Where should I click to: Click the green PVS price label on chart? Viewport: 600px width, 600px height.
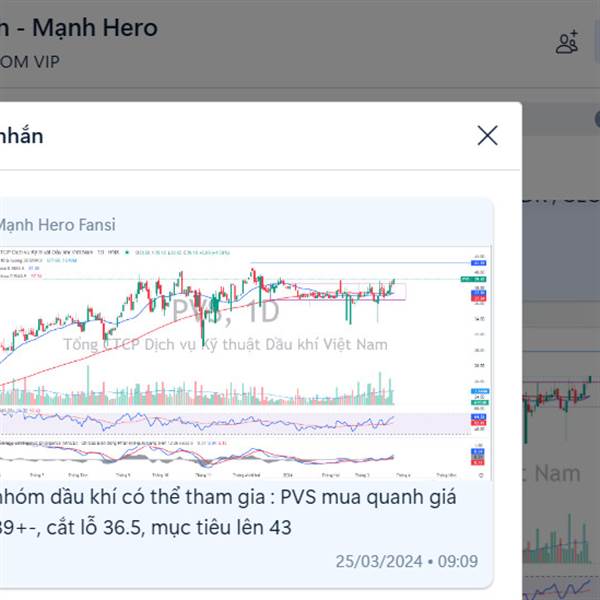point(473,279)
